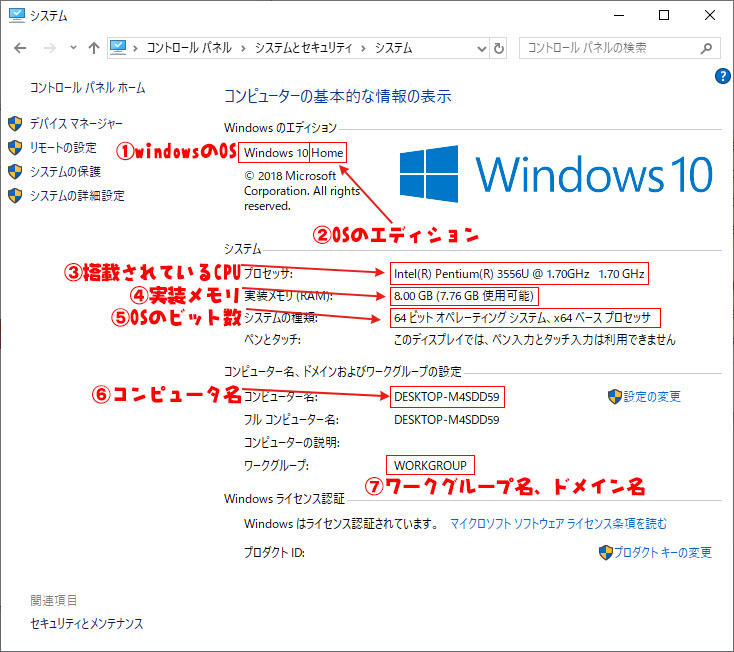Close the システム window
Image resolution: width=734 pixels, height=652 pixels.
(x=710, y=15)
